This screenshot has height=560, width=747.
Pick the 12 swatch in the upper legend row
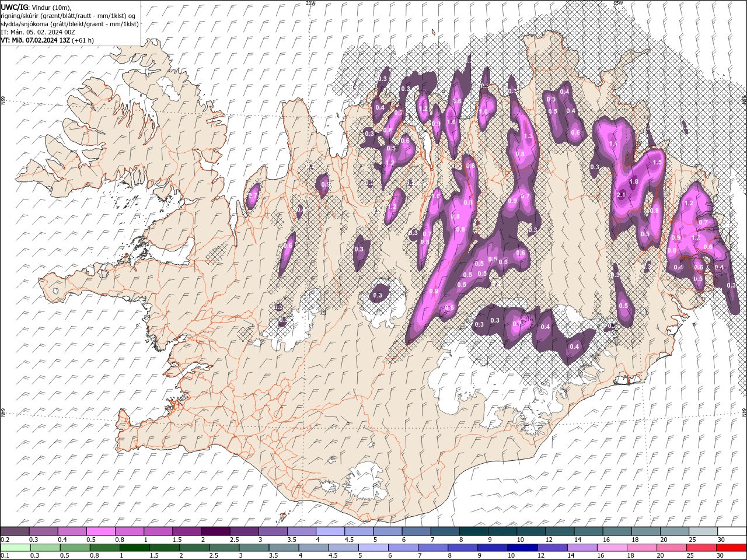[560, 531]
